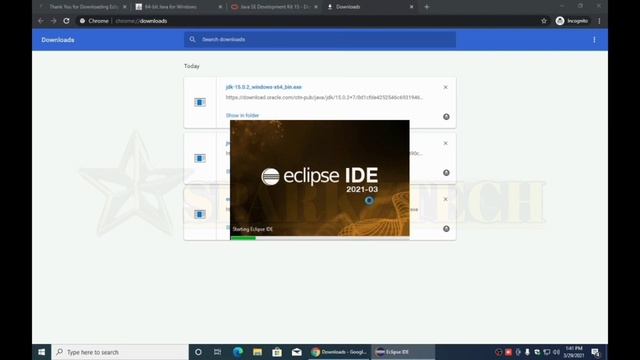Open a new Chrome tab

coord(427,7)
